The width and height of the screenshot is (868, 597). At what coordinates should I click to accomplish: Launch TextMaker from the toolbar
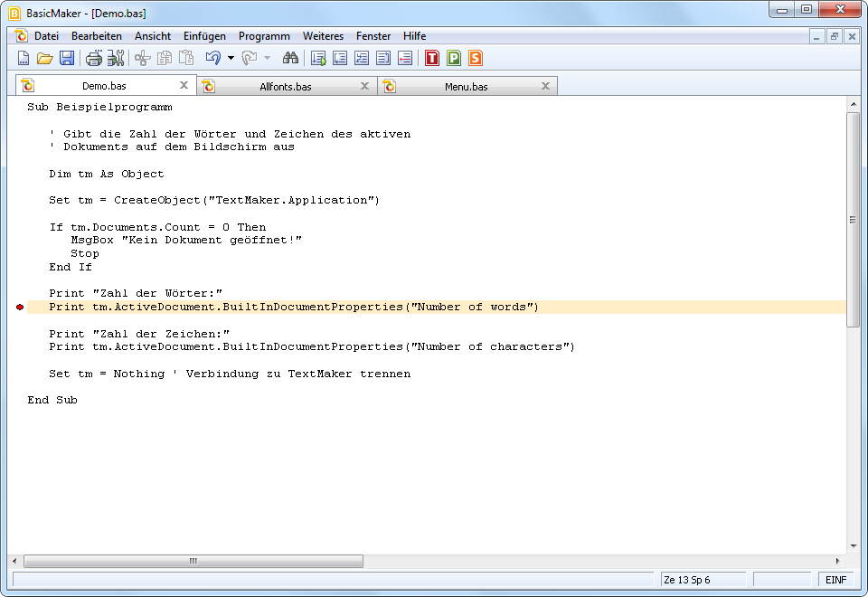[431, 58]
